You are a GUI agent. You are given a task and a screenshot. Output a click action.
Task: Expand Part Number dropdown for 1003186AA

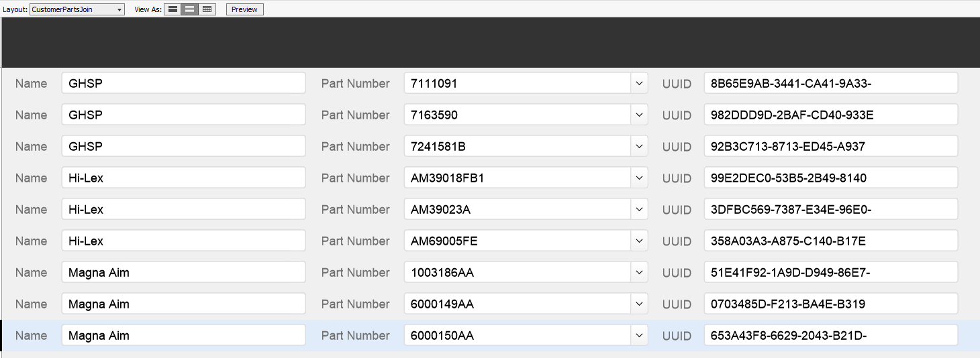pos(639,272)
